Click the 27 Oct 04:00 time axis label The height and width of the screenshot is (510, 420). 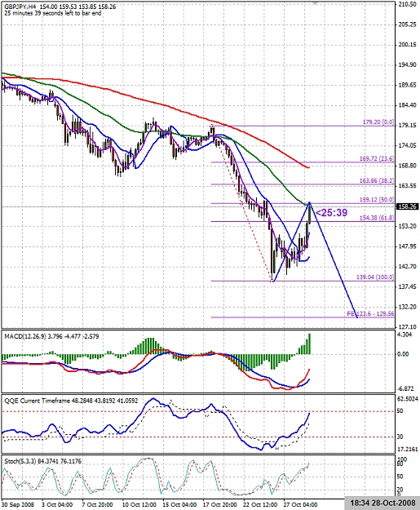point(300,504)
